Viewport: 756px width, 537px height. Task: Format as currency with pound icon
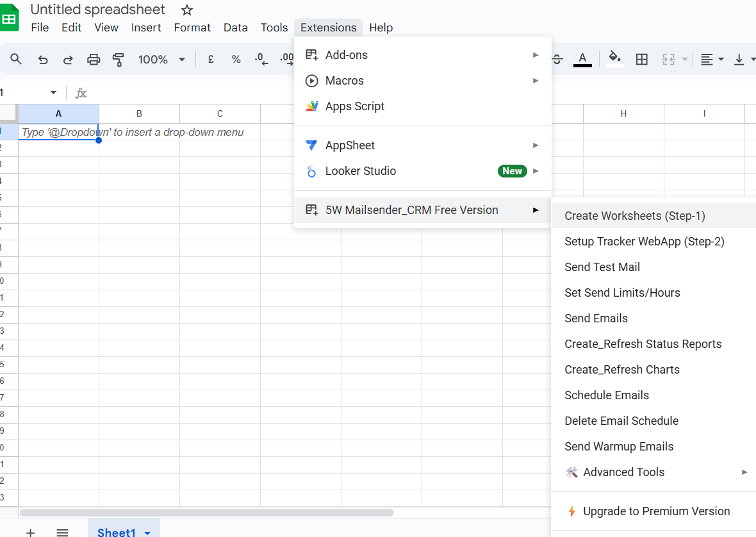pos(211,60)
